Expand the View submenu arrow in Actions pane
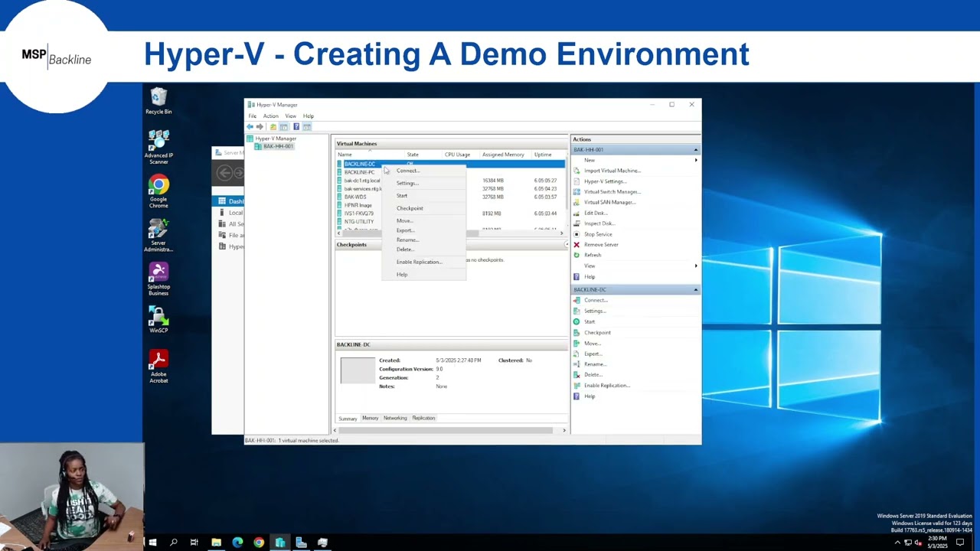The height and width of the screenshot is (551, 980). pyautogui.click(x=696, y=266)
